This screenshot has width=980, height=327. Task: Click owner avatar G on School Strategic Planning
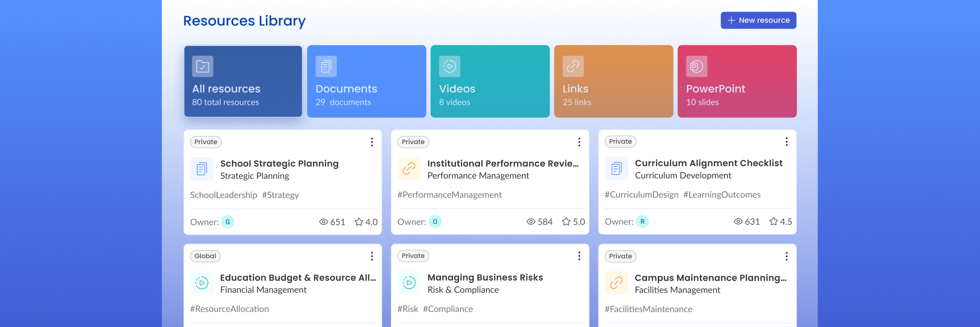tap(228, 222)
